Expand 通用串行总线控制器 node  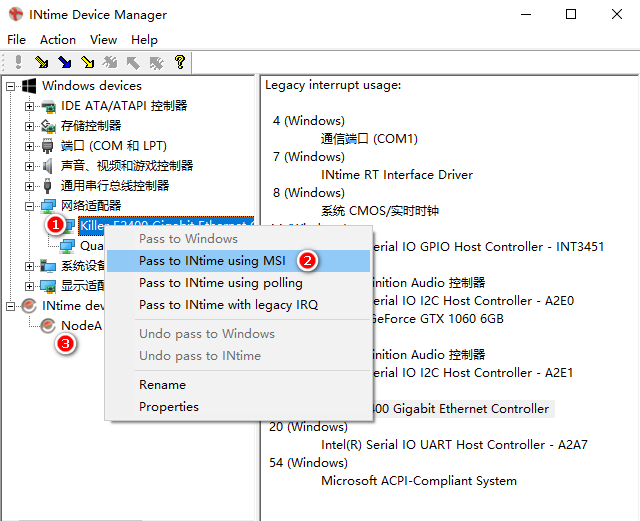click(29, 186)
